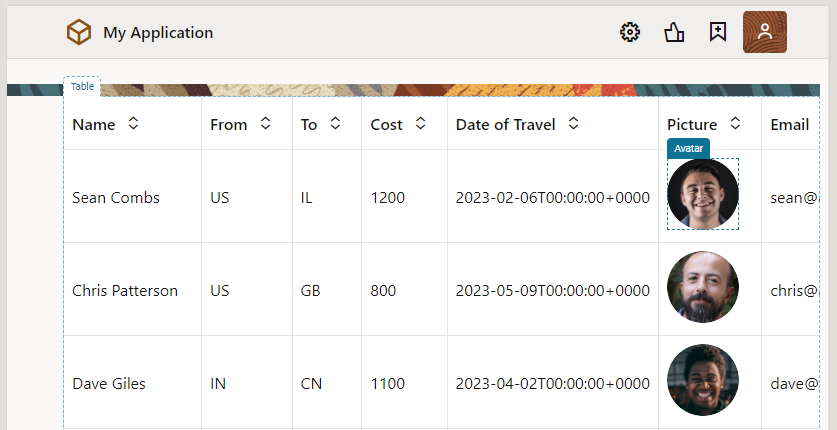Click Dave Giles's avatar photo

pos(703,380)
